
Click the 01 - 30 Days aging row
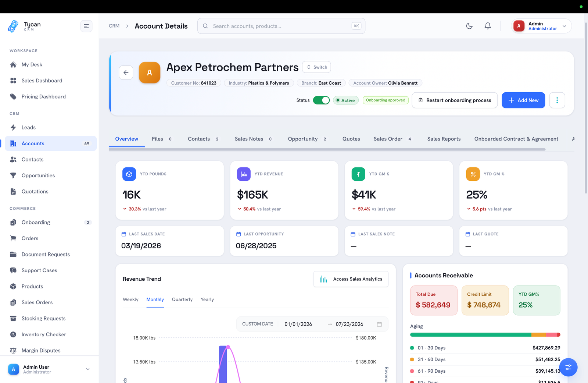[485, 348]
